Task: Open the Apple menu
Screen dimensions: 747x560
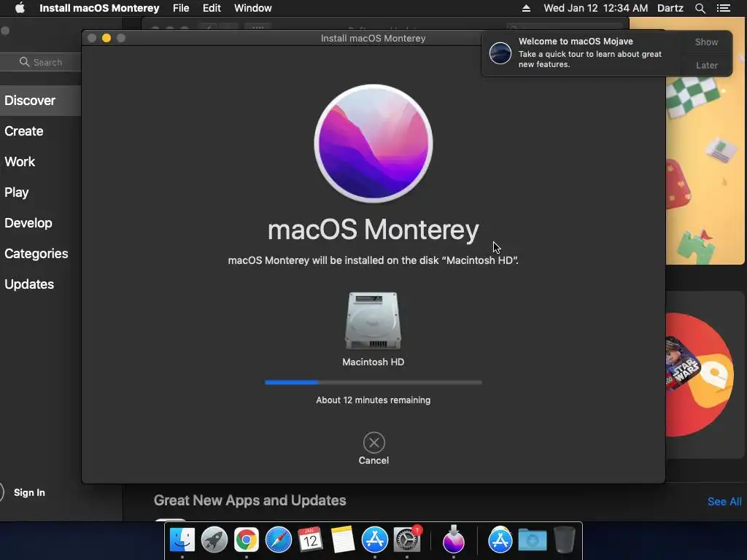Action: (20, 8)
